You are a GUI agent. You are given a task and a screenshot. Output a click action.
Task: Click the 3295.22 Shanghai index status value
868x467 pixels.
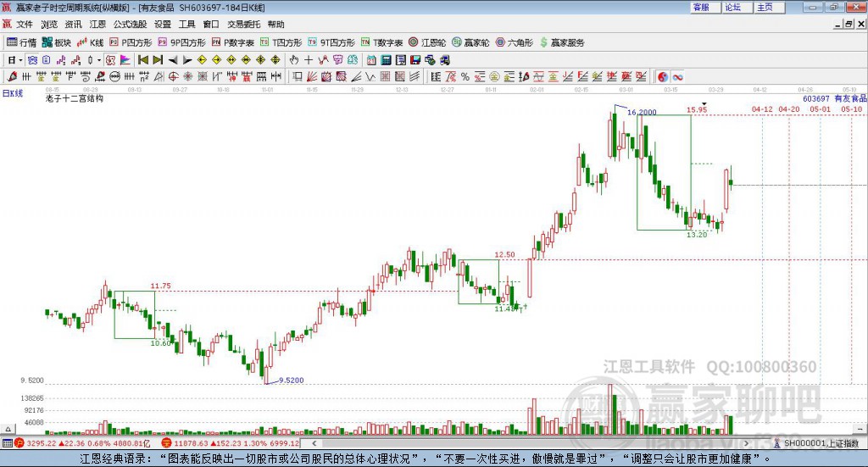(x=41, y=443)
